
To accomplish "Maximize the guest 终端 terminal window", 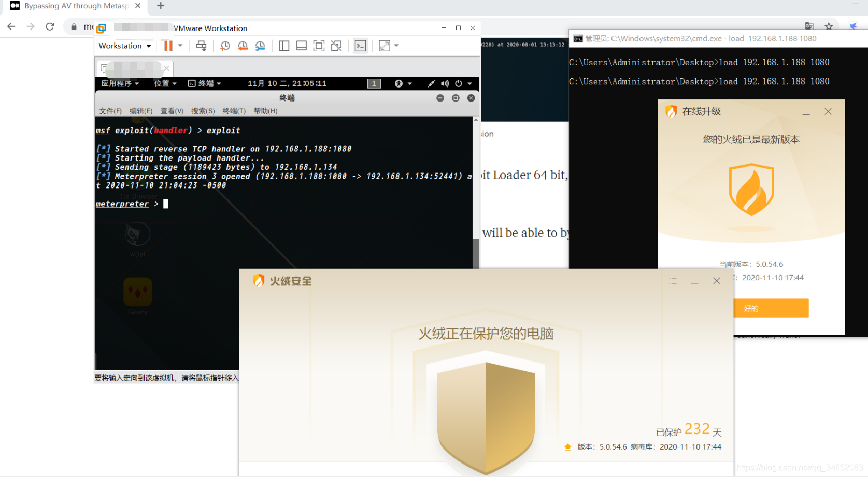I will pyautogui.click(x=456, y=98).
